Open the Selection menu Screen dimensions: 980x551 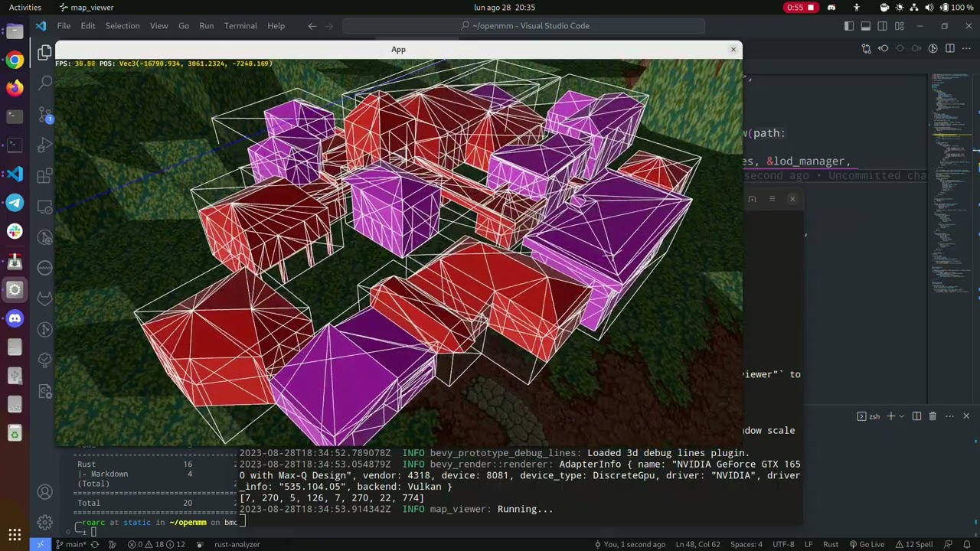[122, 26]
